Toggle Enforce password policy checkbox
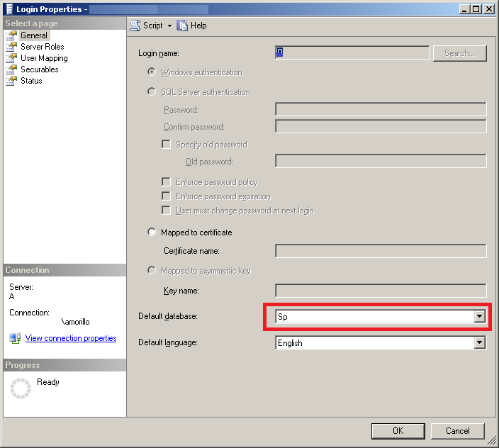 click(166, 181)
